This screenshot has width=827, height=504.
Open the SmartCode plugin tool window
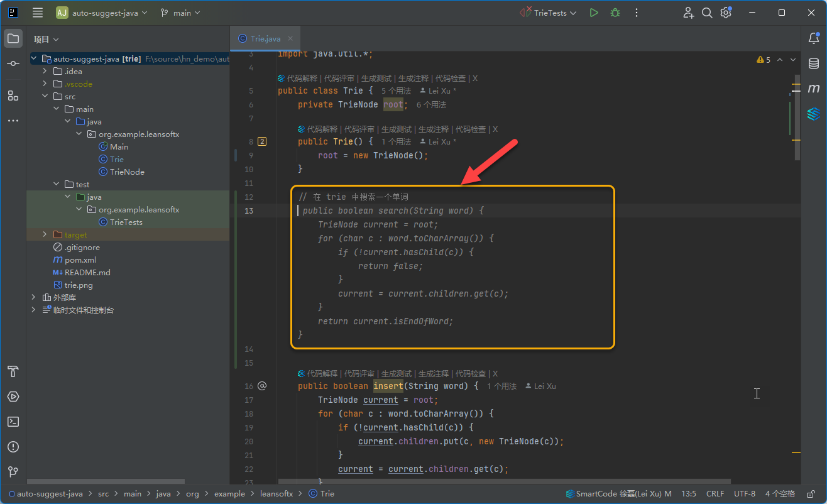click(814, 114)
